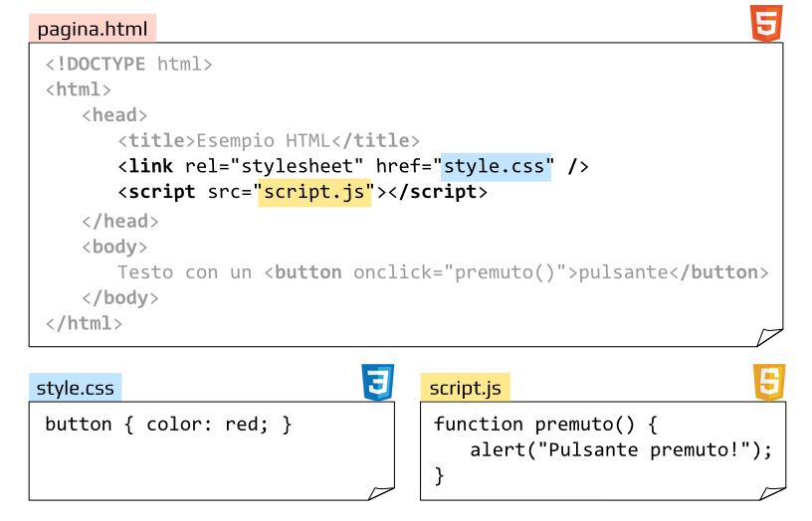This screenshot has width=812, height=521.
Task: Click the folded corner of pagina.html sheet
Action: click(x=769, y=337)
